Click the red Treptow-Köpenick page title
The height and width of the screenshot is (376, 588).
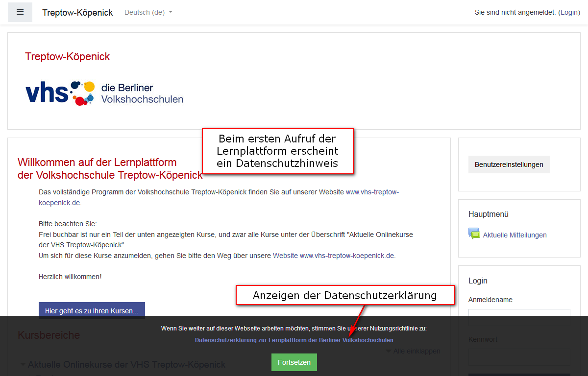click(68, 56)
